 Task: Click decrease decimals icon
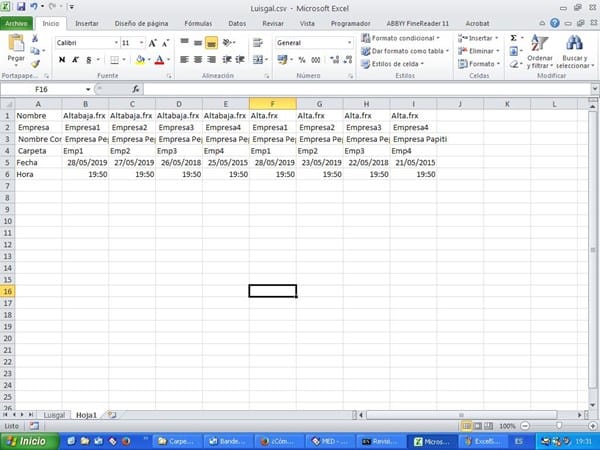click(348, 60)
